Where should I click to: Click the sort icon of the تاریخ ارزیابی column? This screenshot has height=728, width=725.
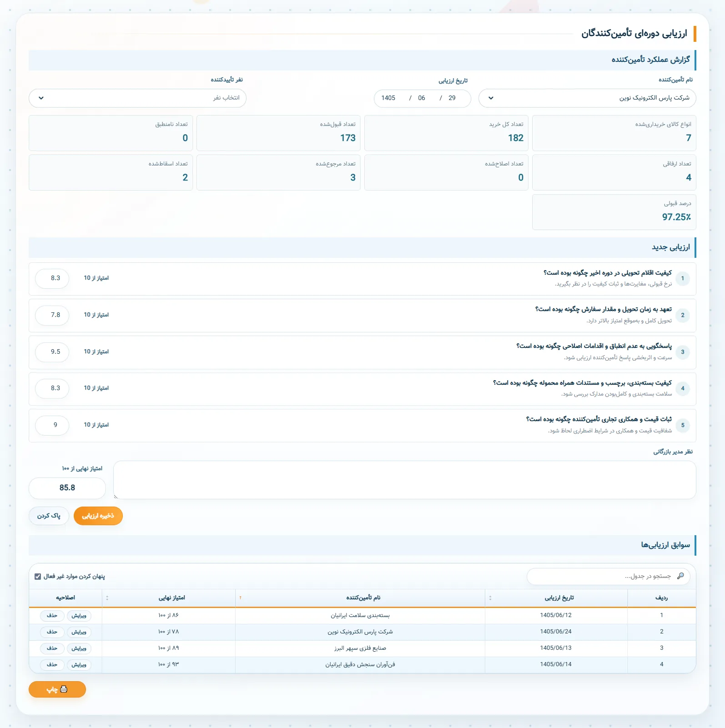(x=490, y=598)
